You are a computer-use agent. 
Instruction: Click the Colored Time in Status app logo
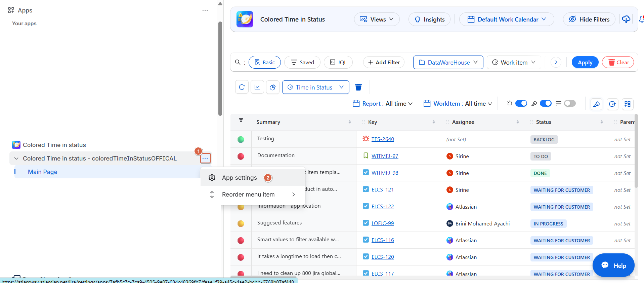tap(245, 19)
